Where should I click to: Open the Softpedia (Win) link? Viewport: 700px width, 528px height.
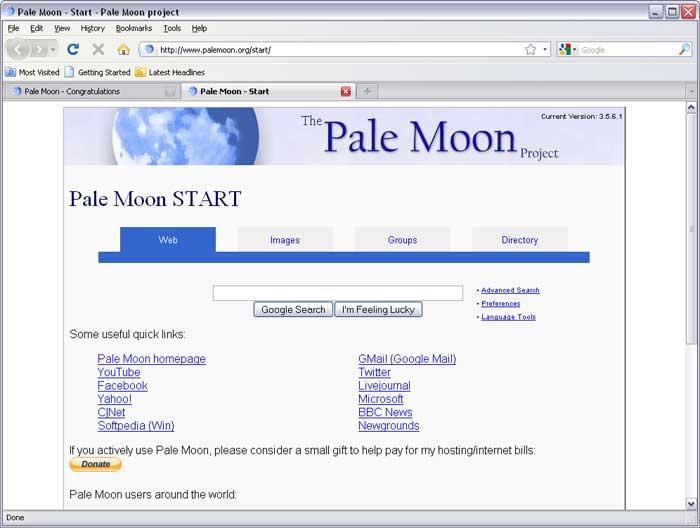point(136,426)
